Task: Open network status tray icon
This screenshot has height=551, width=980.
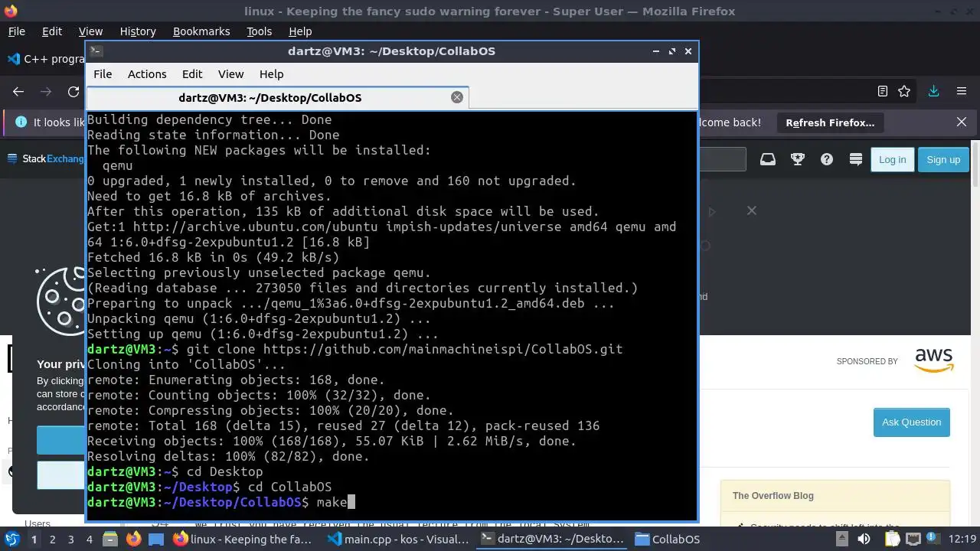Action: point(913,539)
